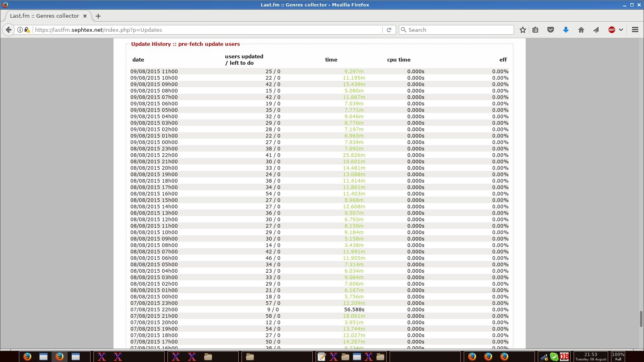Open the Firefox hamburger menu

(x=635, y=30)
